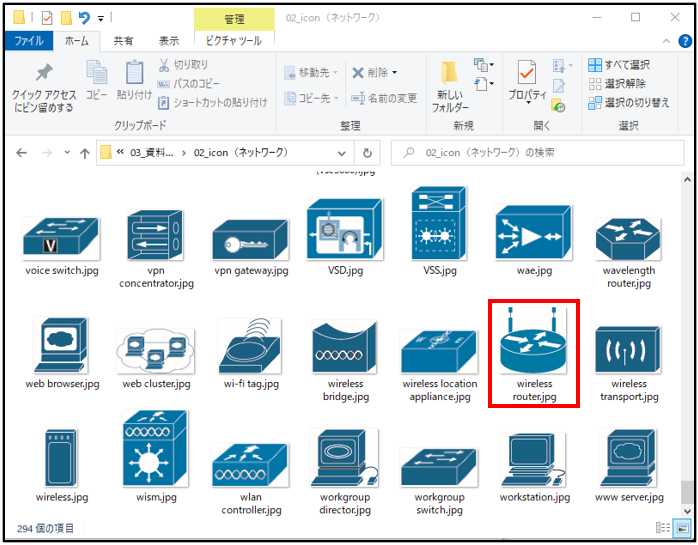
Task: Select the vpn concentrator.jpg file icon
Action: 155,235
